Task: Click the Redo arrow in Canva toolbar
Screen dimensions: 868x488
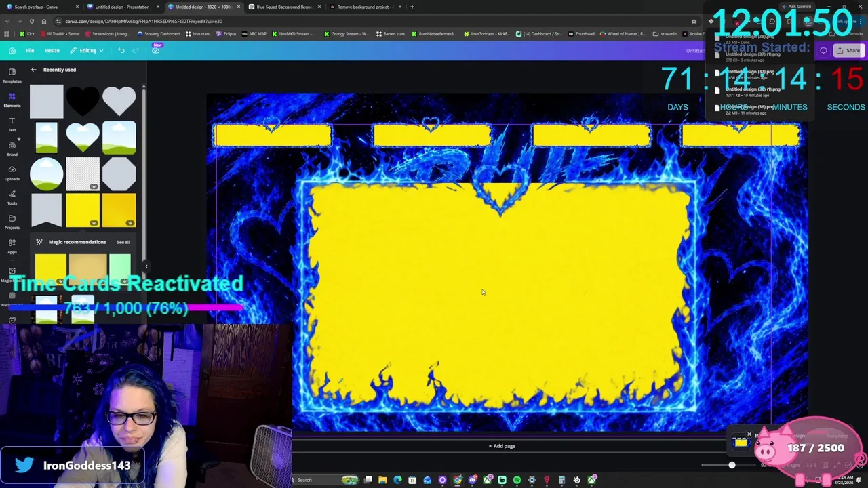Action: point(136,50)
